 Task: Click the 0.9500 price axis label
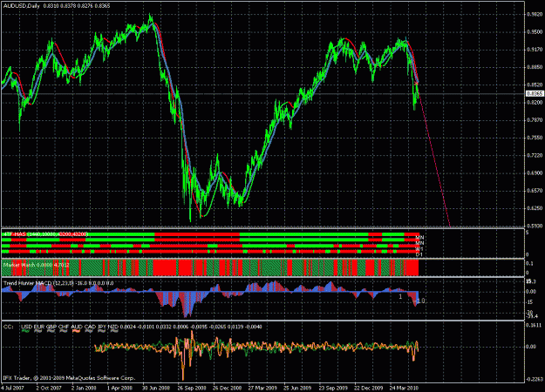pos(535,32)
